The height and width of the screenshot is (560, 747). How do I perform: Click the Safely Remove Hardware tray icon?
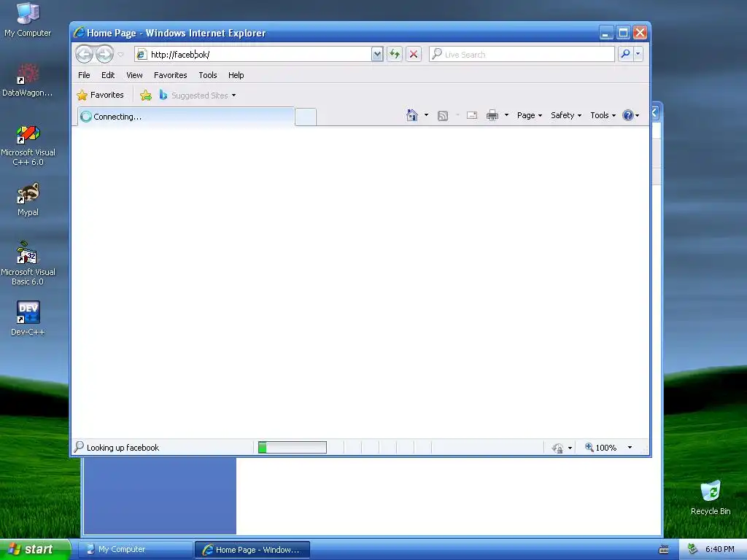coord(692,550)
